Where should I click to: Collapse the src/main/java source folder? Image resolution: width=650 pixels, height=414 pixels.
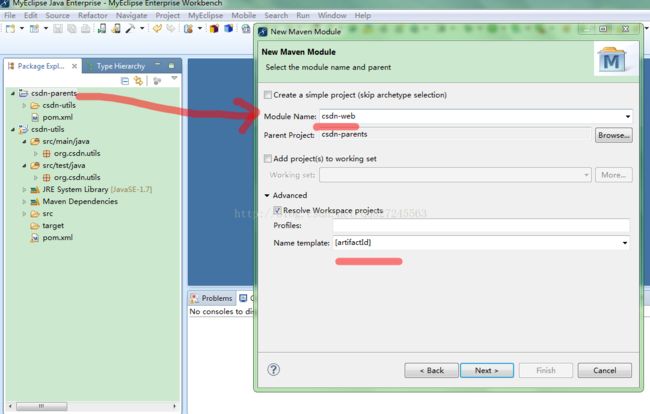click(x=24, y=142)
